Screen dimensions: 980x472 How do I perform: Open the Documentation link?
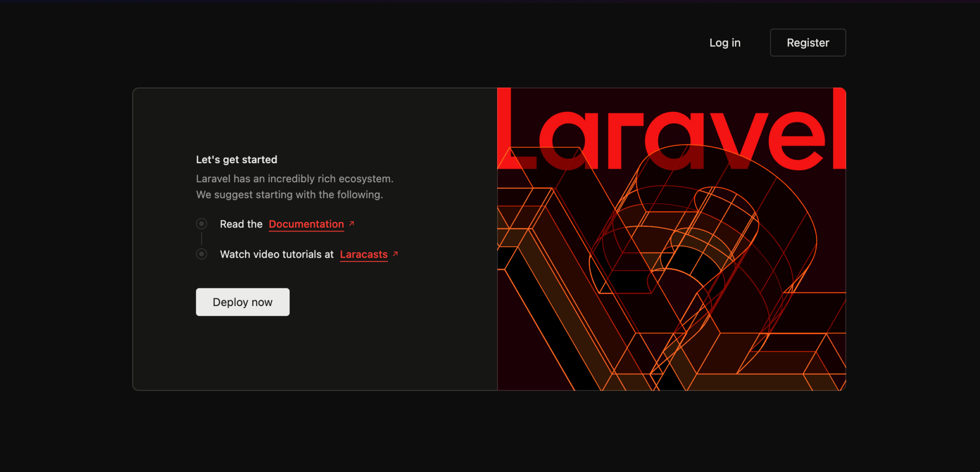(306, 223)
